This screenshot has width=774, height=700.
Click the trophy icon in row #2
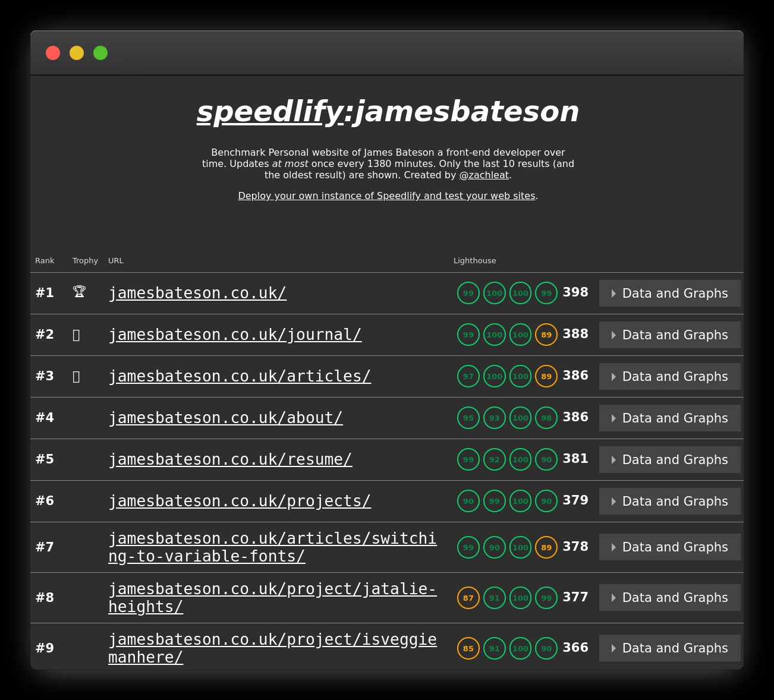point(76,335)
